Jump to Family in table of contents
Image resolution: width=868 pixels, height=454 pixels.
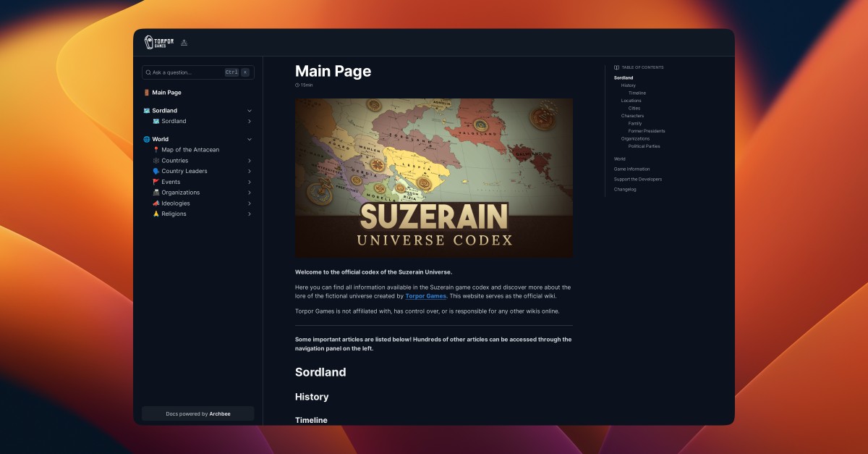(x=635, y=123)
